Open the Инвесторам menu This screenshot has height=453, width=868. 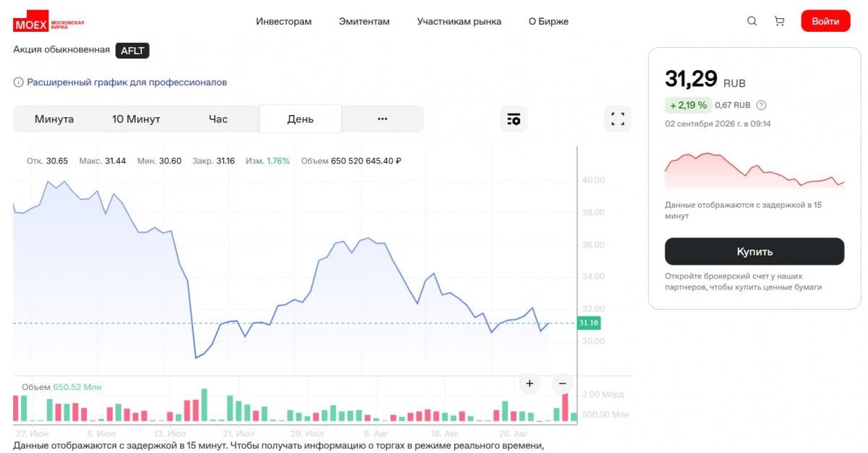pos(284,21)
